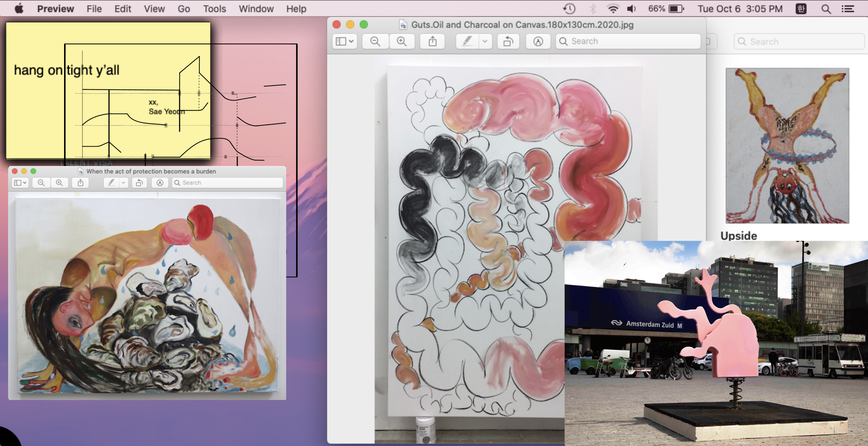
Task: Zoom in on the Guts image
Action: pyautogui.click(x=402, y=41)
